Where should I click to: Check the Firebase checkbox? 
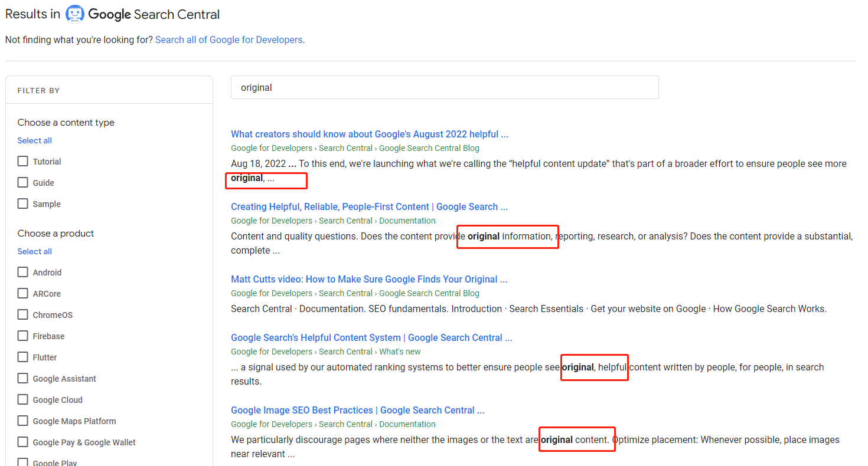[x=23, y=336]
